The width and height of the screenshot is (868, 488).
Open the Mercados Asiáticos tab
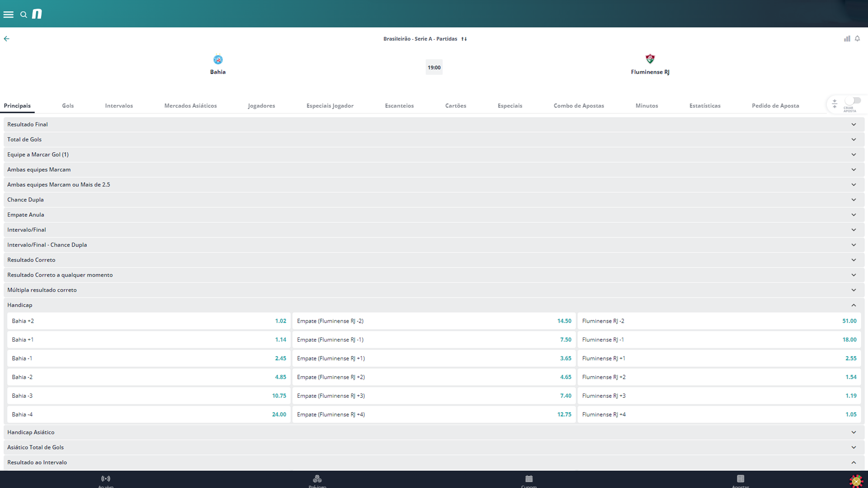tap(190, 106)
